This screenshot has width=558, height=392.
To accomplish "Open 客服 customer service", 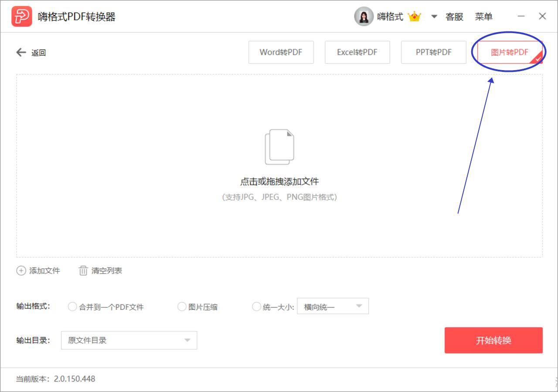I will [x=454, y=17].
